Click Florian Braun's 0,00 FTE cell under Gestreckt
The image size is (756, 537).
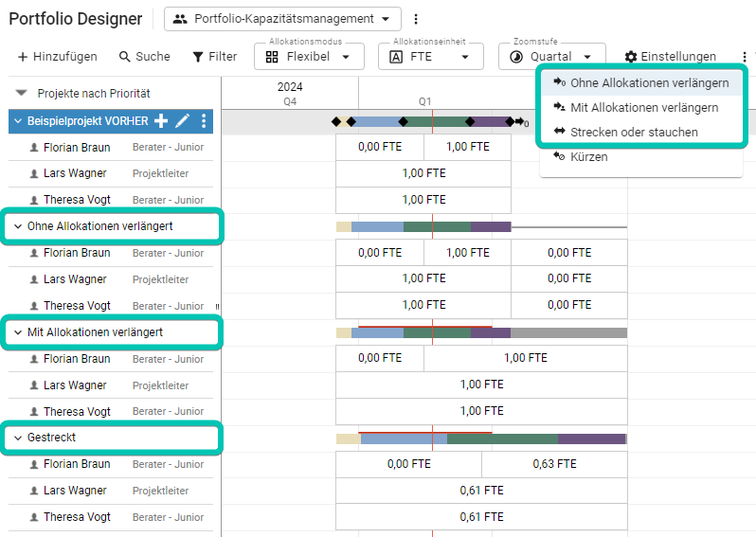408,464
